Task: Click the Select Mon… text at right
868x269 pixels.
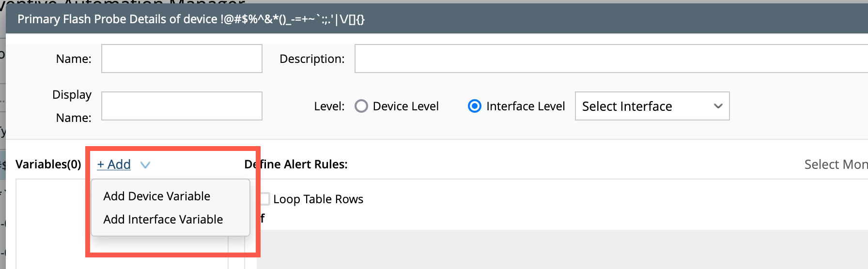Action: point(836,164)
